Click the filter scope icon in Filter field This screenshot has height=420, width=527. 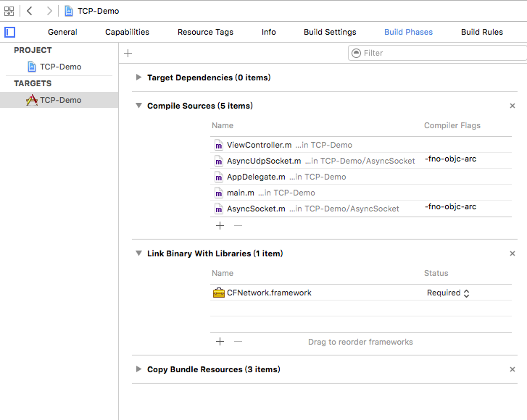(356, 53)
